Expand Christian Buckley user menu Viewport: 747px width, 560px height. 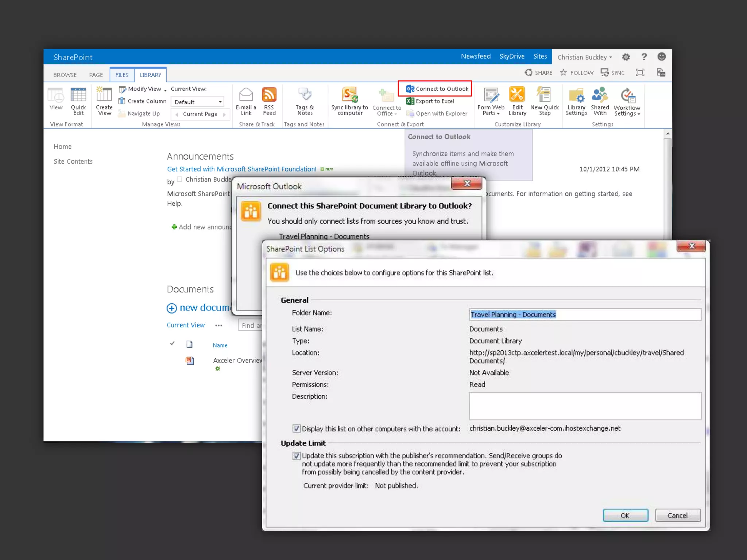pyautogui.click(x=584, y=57)
